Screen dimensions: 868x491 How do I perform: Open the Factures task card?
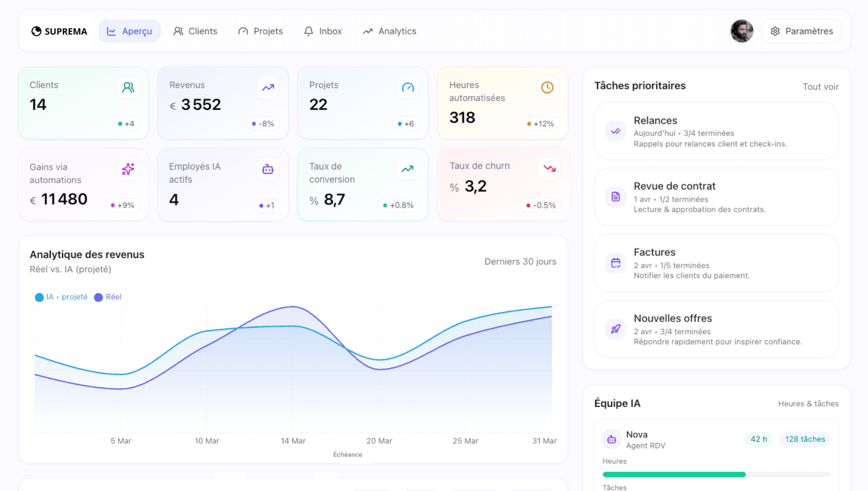716,263
